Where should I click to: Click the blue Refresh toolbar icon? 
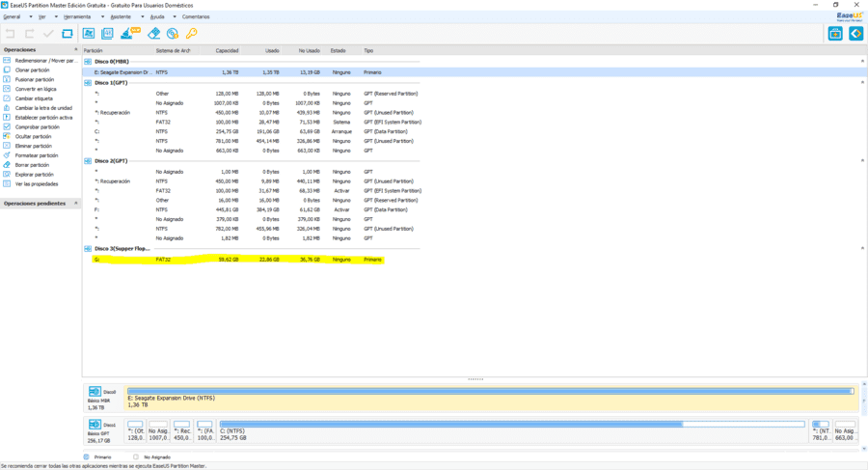pyautogui.click(x=67, y=33)
